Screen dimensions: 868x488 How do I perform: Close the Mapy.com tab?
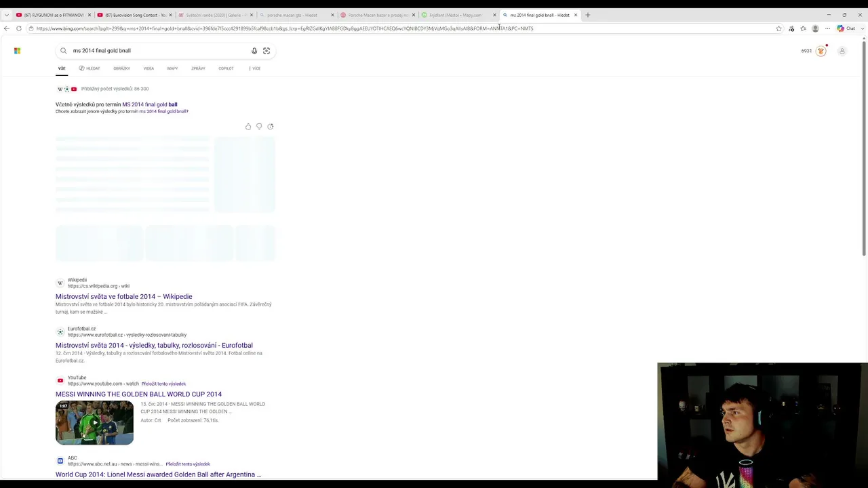[494, 15]
